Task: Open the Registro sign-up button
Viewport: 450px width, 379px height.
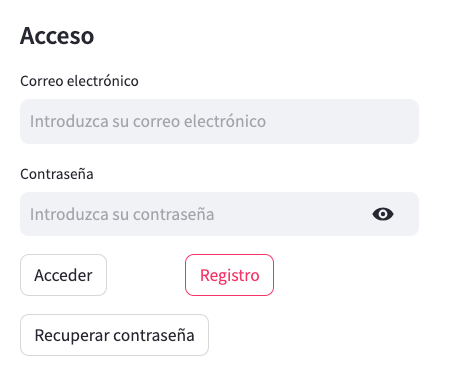Action: [x=229, y=275]
